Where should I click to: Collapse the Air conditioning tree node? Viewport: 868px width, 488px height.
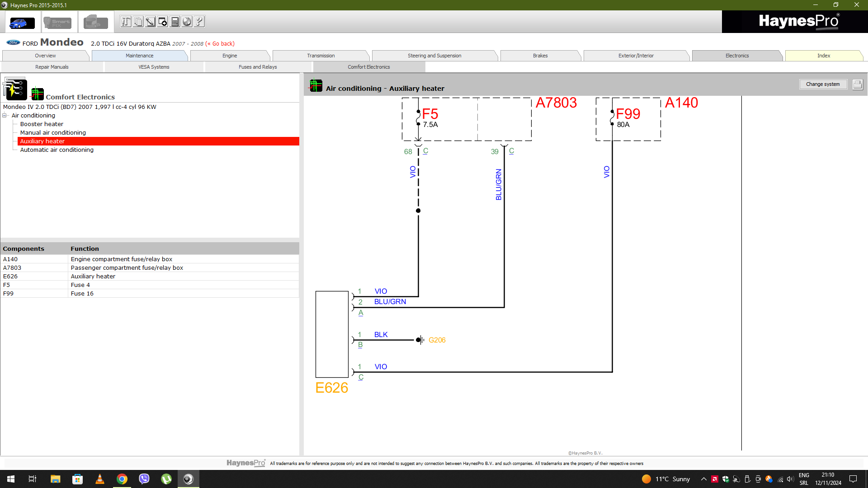point(5,115)
